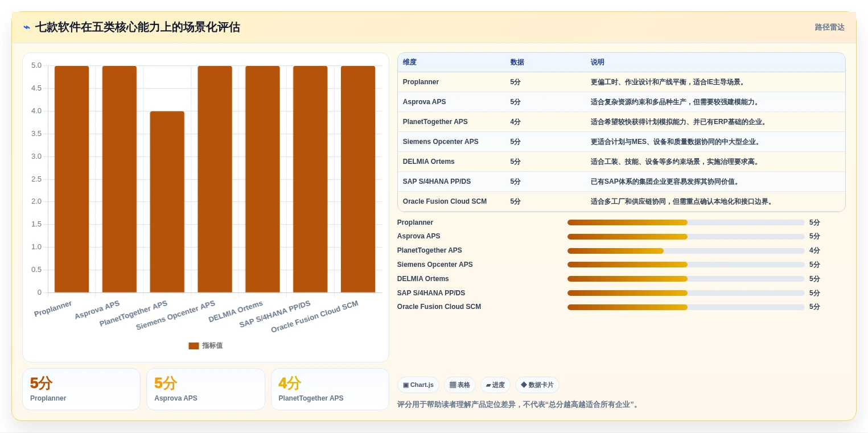This screenshot has width=868, height=433.
Task: Click the description 适合多工厂和供应链协同
Action: [x=681, y=201]
